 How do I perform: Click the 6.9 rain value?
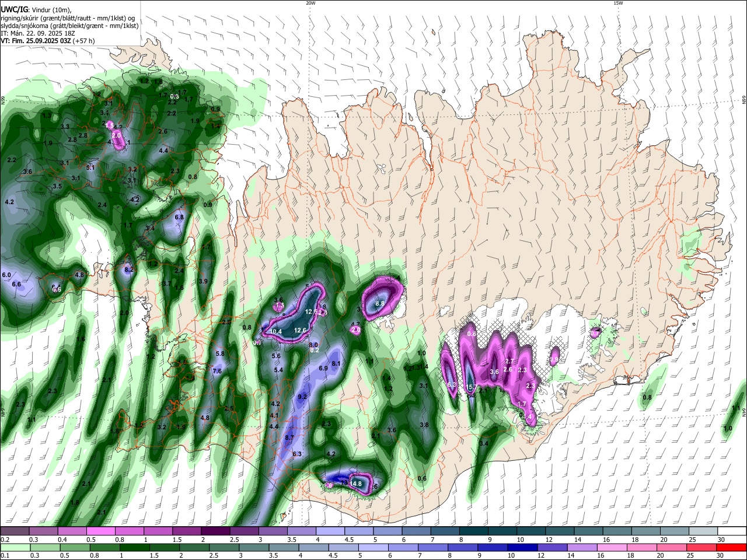pyautogui.click(x=323, y=369)
